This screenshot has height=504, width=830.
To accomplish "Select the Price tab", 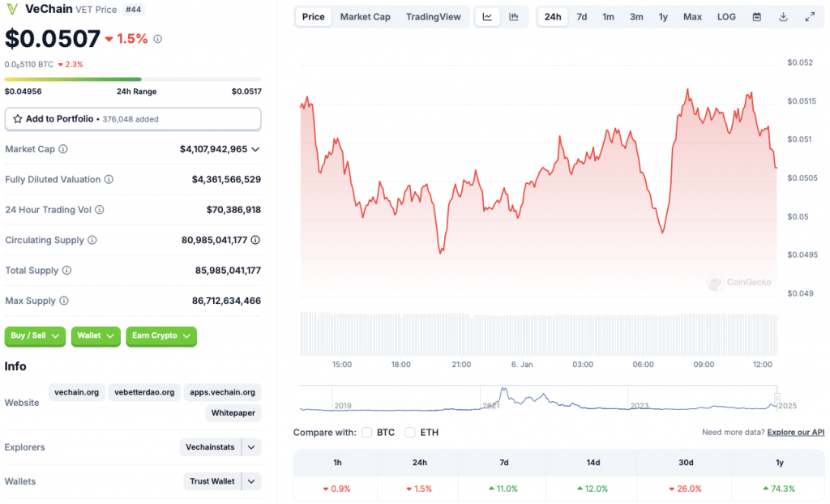I will pos(314,17).
